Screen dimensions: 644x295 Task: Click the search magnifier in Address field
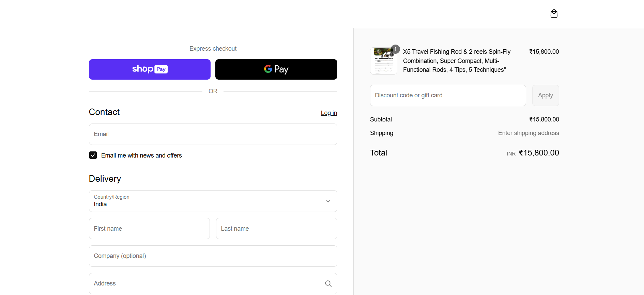tap(328, 283)
